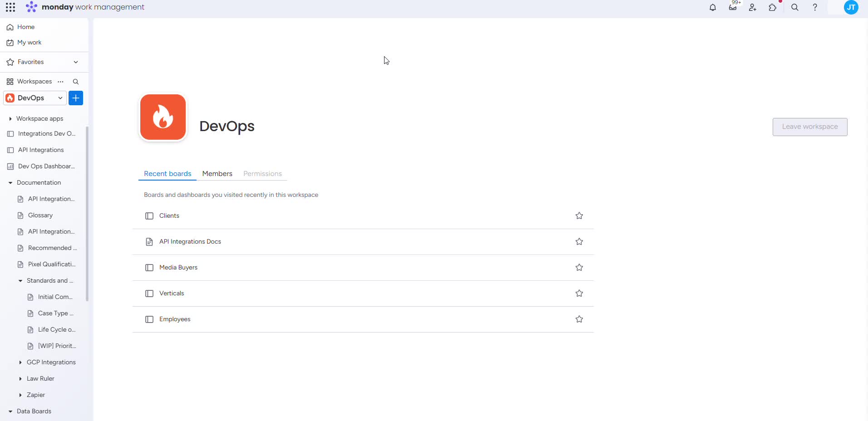Favorite the Clients board with star
868x421 pixels.
coord(579,216)
